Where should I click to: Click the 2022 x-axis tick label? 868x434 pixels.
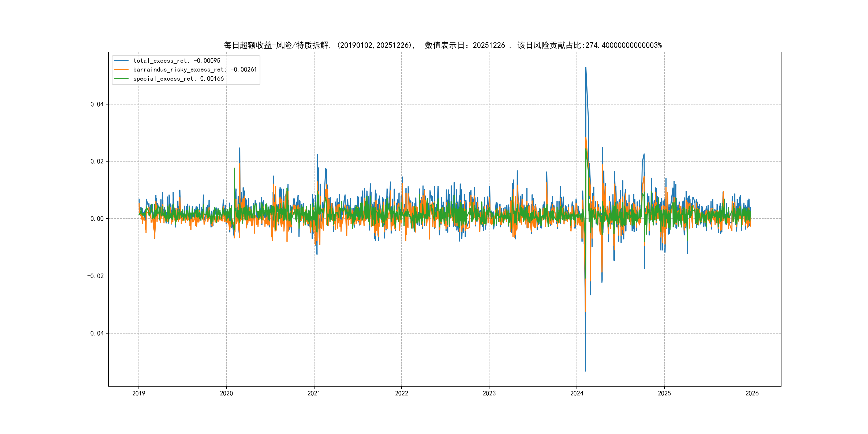[401, 393]
